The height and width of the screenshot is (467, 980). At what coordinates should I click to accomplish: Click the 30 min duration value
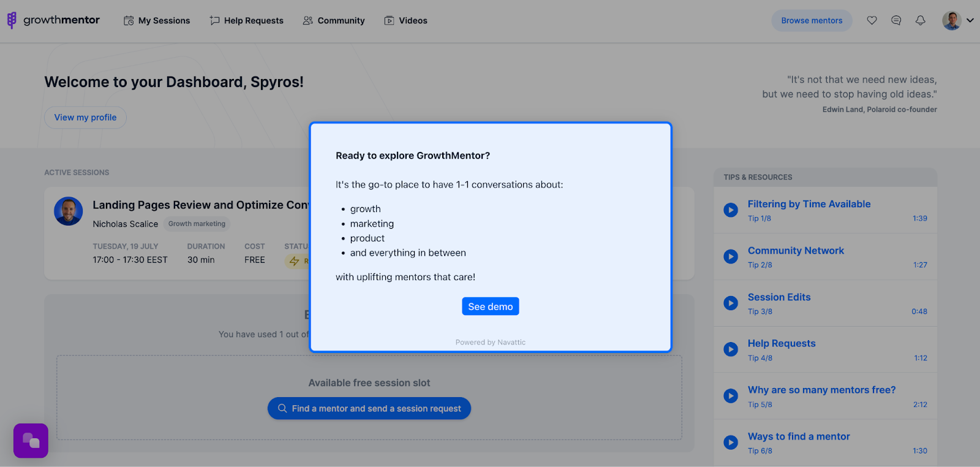click(x=201, y=260)
